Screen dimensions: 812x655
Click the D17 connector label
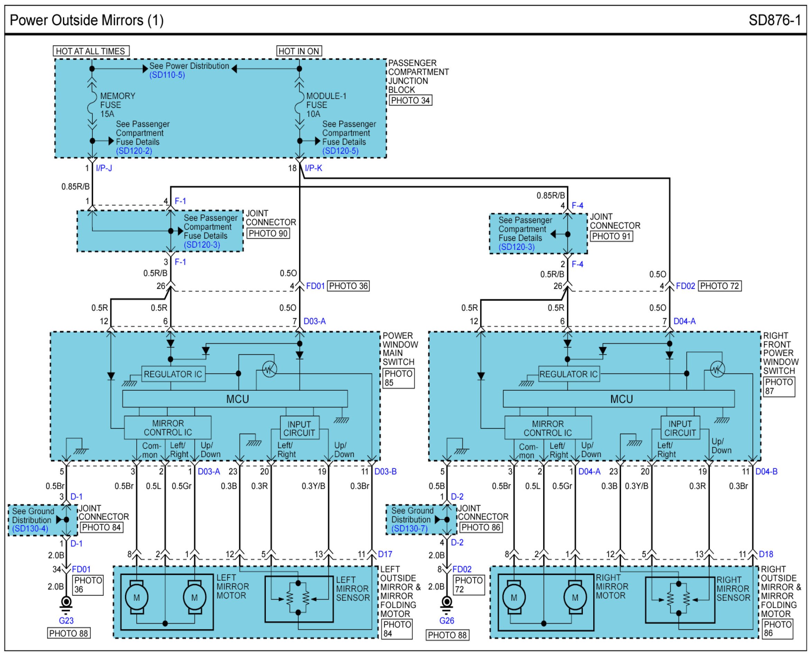[x=385, y=554]
